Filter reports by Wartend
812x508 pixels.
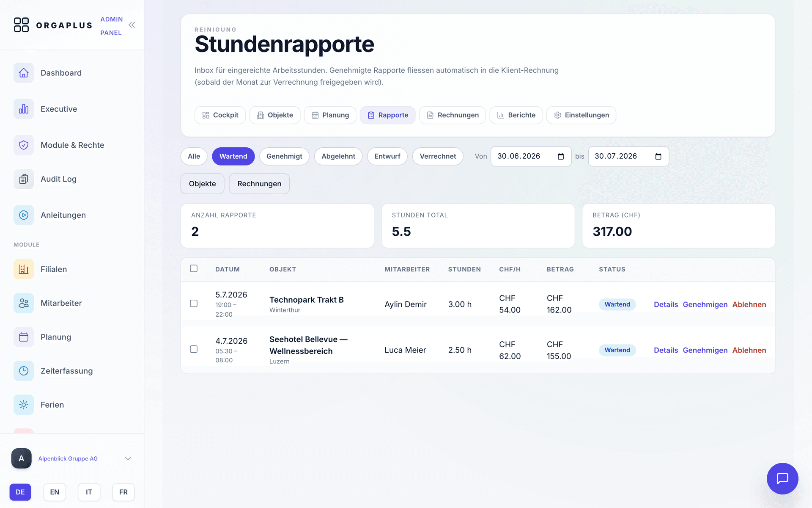[x=233, y=156]
